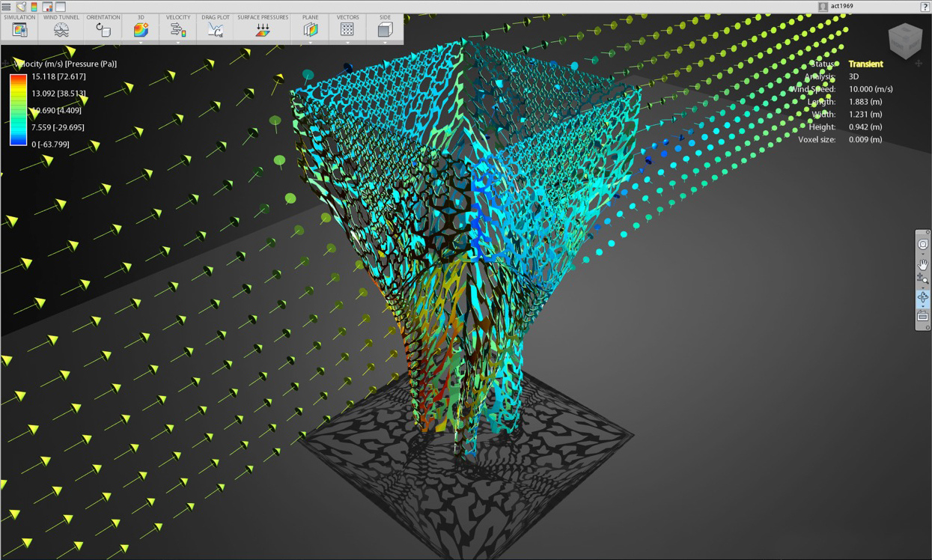The image size is (932, 560).
Task: Click the camera view tool in navigation bar
Action: (x=923, y=317)
